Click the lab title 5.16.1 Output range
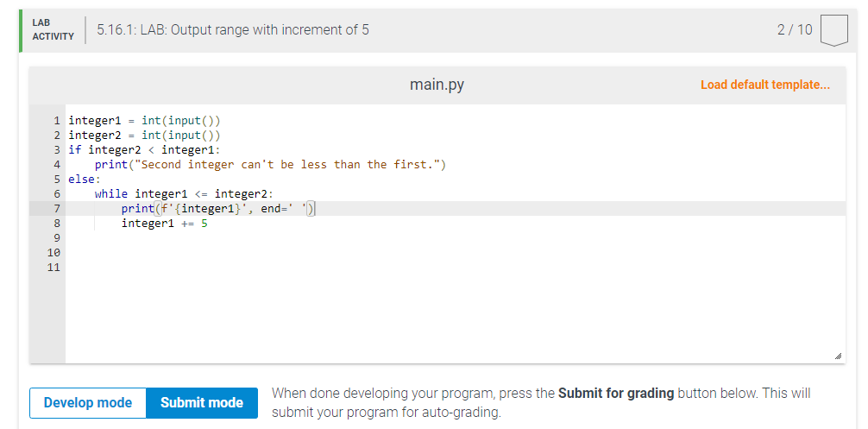Screen dimensions: 868x429 [233, 30]
